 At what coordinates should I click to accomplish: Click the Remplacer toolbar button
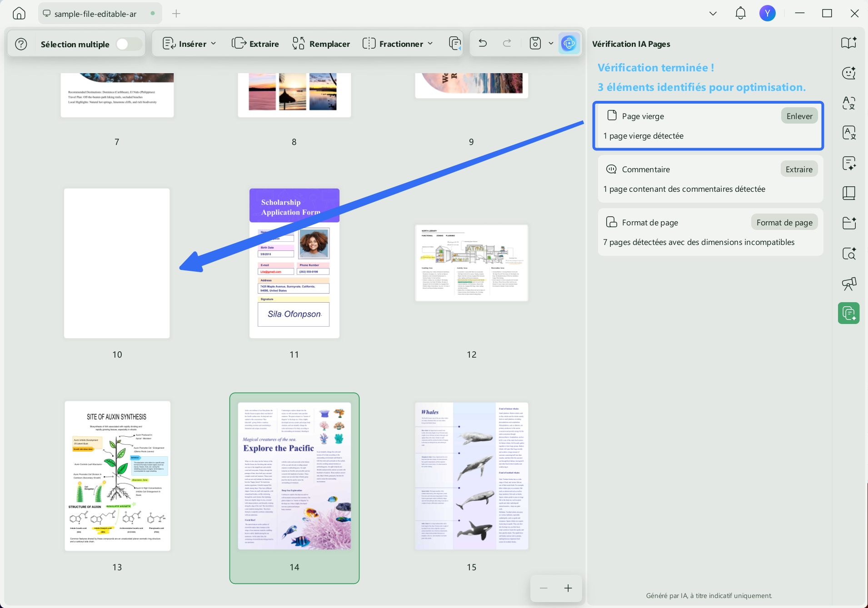pyautogui.click(x=321, y=44)
